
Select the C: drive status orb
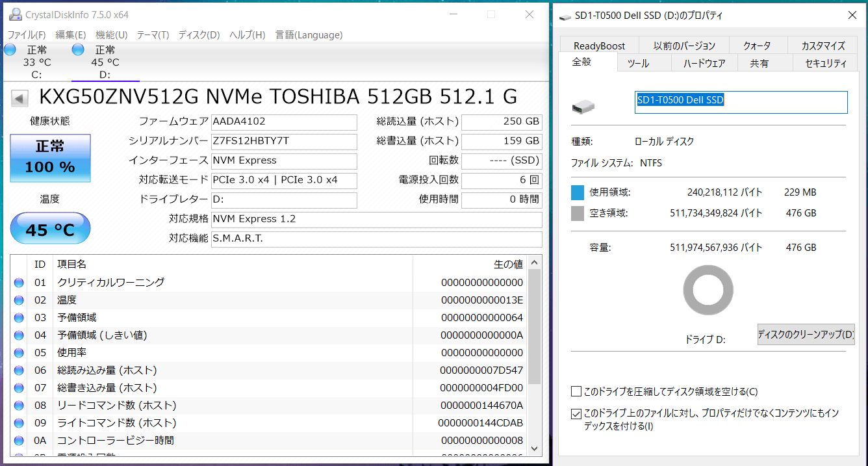coord(10,50)
